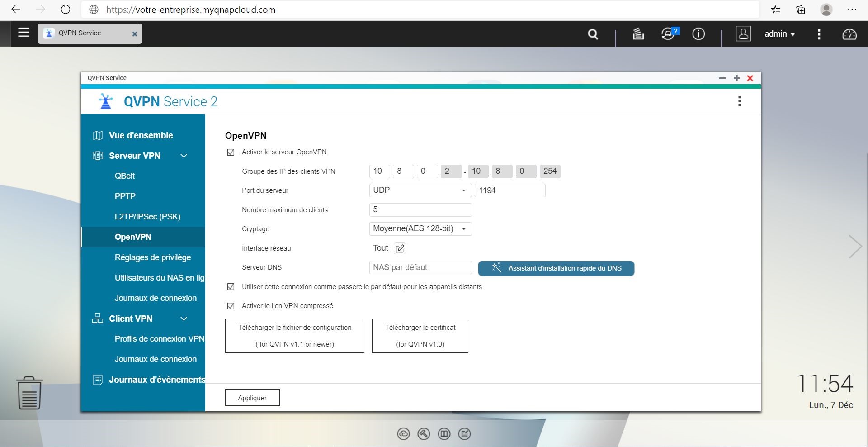868x447 pixels.
Task: Collapse the Client VPN section chevron
Action: tap(184, 319)
